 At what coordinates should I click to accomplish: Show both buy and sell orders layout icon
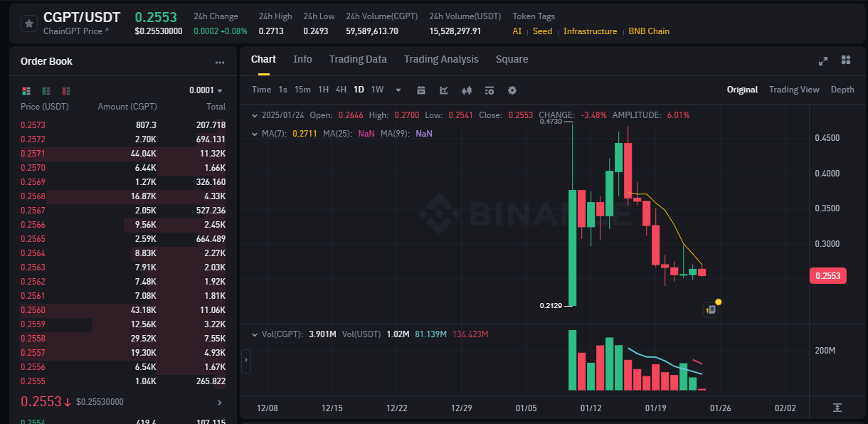pyautogui.click(x=26, y=91)
